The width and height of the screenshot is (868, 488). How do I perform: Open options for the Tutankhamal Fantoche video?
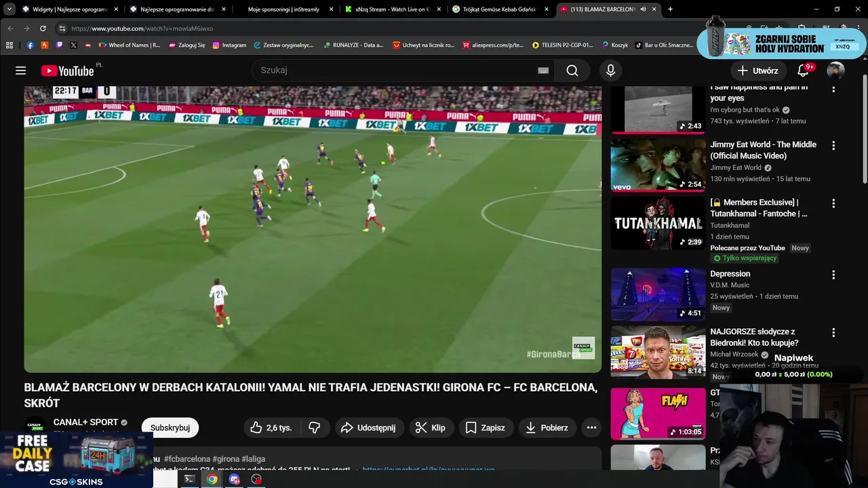pyautogui.click(x=833, y=203)
